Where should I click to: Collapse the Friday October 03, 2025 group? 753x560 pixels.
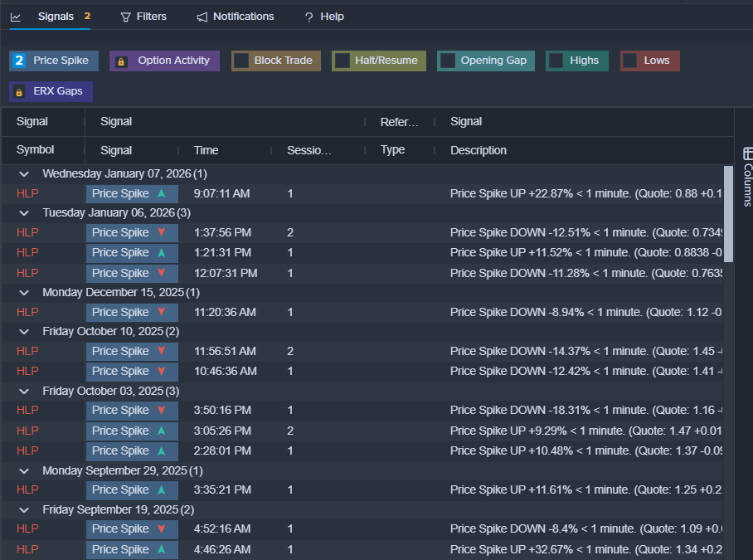[x=24, y=391]
